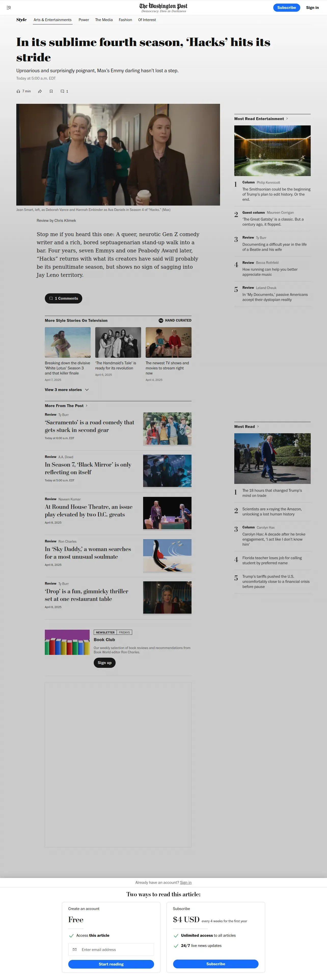Read scientists x-raying the Amazon story
The image size is (327, 980).
272,512
